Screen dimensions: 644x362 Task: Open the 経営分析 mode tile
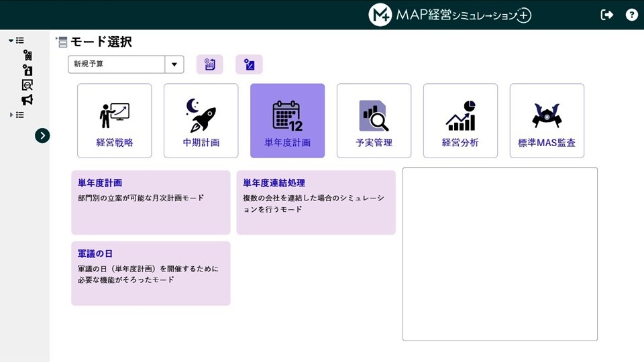click(x=460, y=121)
